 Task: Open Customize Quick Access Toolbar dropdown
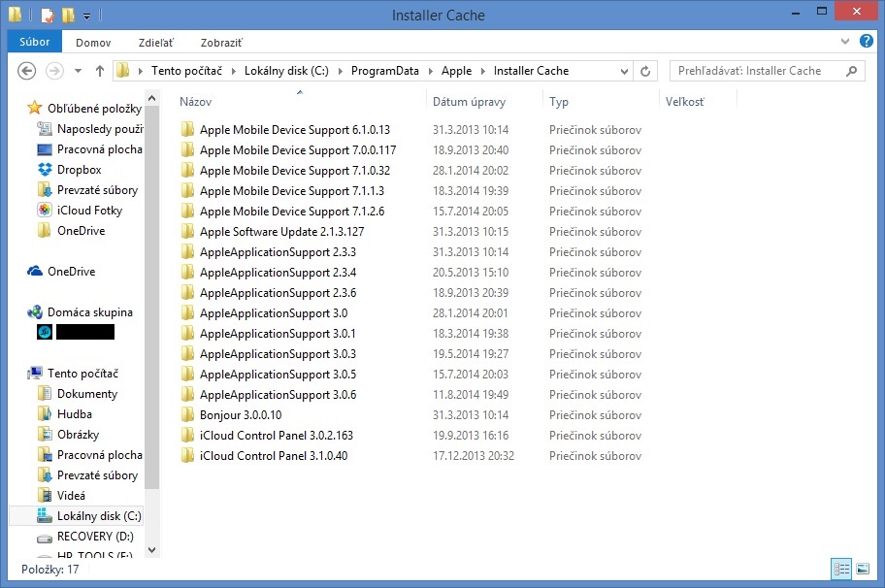[x=86, y=16]
